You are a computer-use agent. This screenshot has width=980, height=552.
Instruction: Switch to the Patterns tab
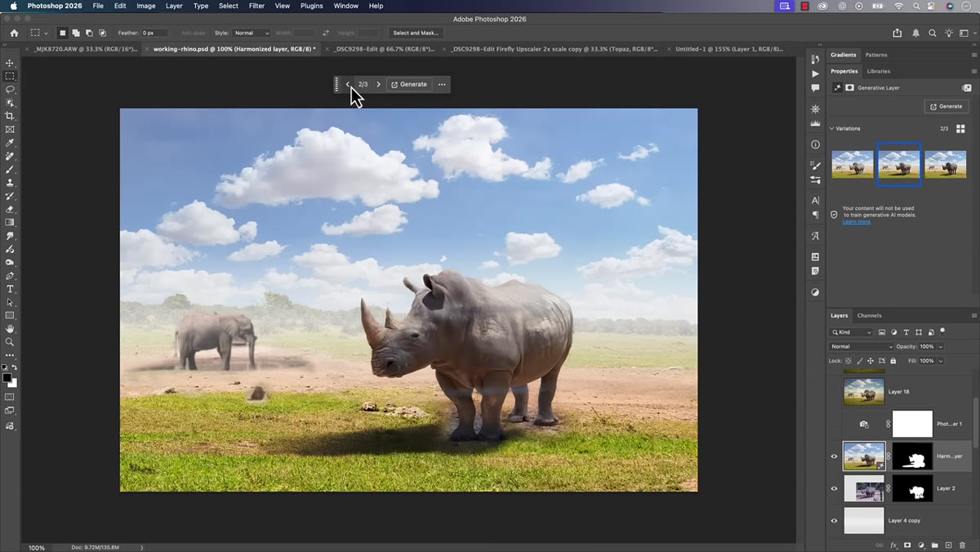pos(876,55)
